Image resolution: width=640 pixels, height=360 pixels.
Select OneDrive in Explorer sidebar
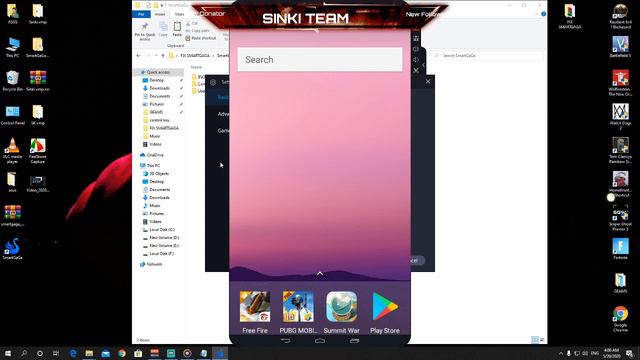click(155, 155)
